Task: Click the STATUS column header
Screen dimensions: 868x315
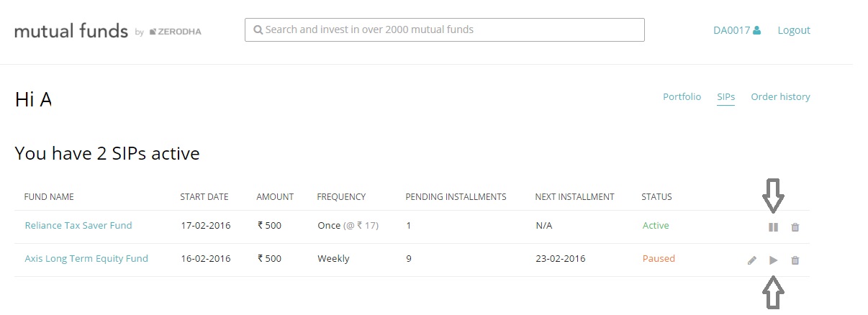Action: 656,196
